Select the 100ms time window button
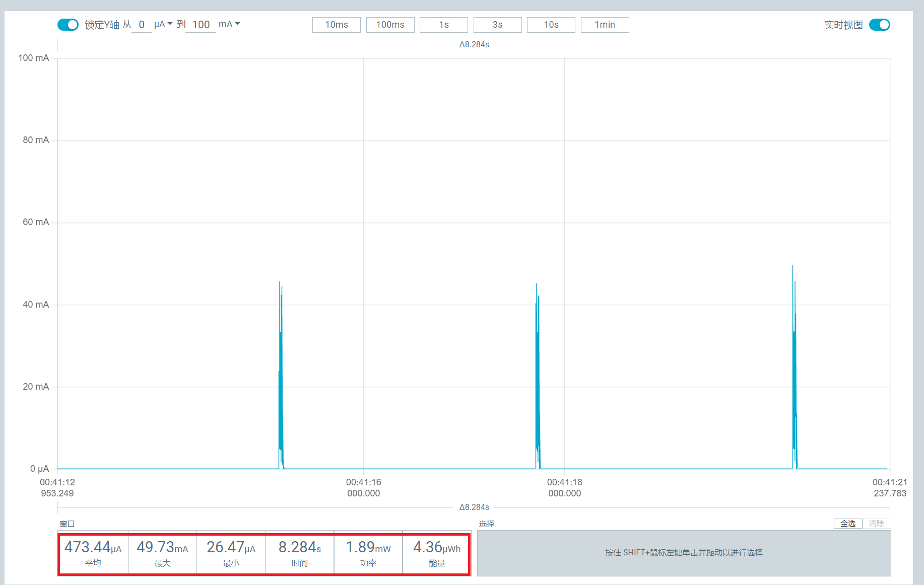The width and height of the screenshot is (924, 585). [390, 25]
